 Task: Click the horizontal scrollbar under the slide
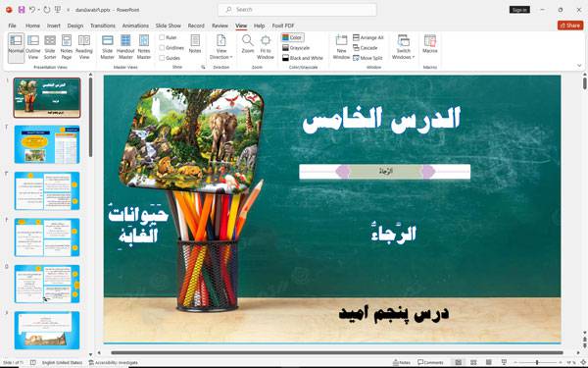(337, 352)
